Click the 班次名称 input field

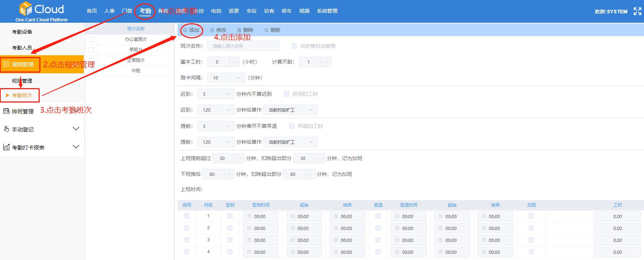[x=243, y=46]
